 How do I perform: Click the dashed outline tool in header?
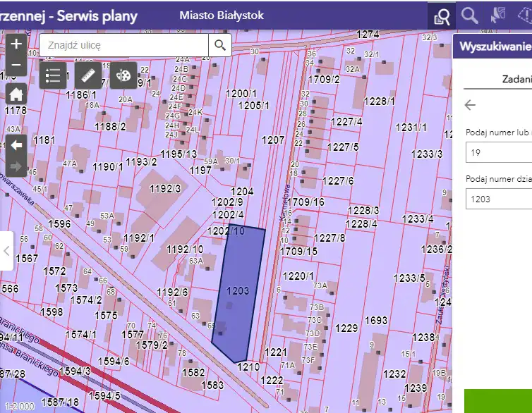click(524, 16)
